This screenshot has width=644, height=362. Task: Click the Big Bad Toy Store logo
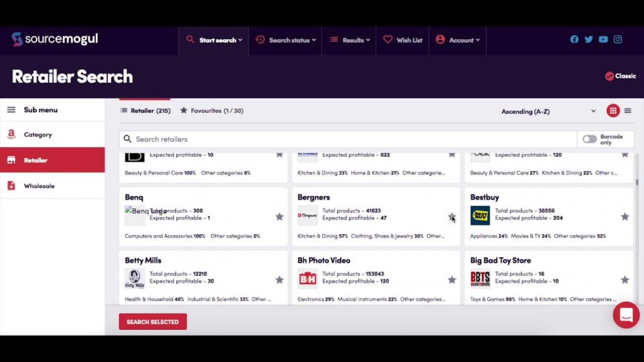pyautogui.click(x=480, y=278)
